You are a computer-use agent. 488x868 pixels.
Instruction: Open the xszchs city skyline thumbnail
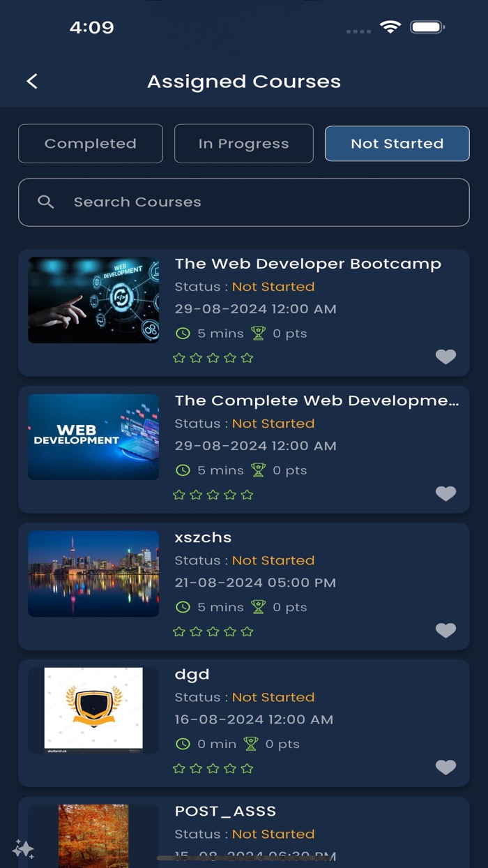pyautogui.click(x=93, y=574)
